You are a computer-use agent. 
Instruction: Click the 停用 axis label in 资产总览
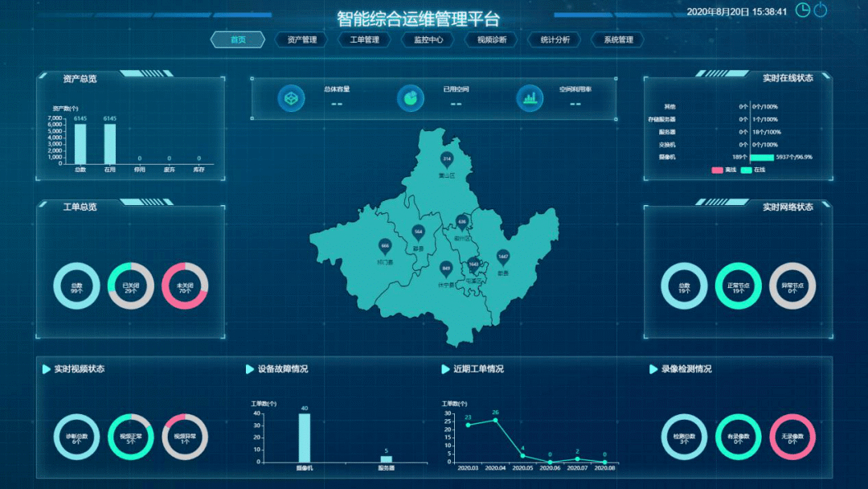140,170
